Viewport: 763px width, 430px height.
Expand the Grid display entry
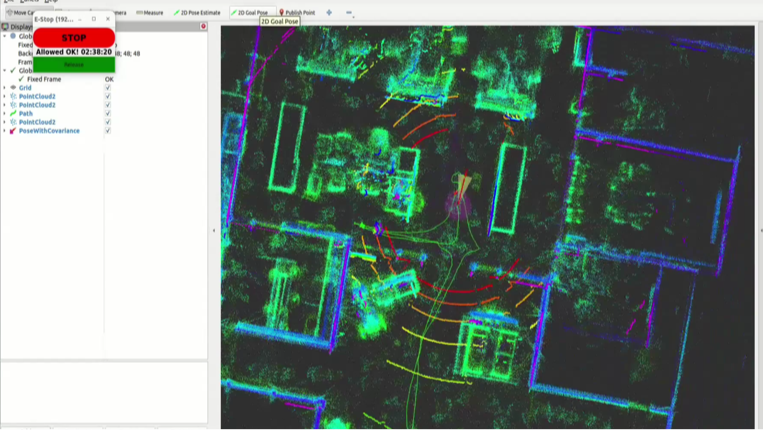coord(5,88)
